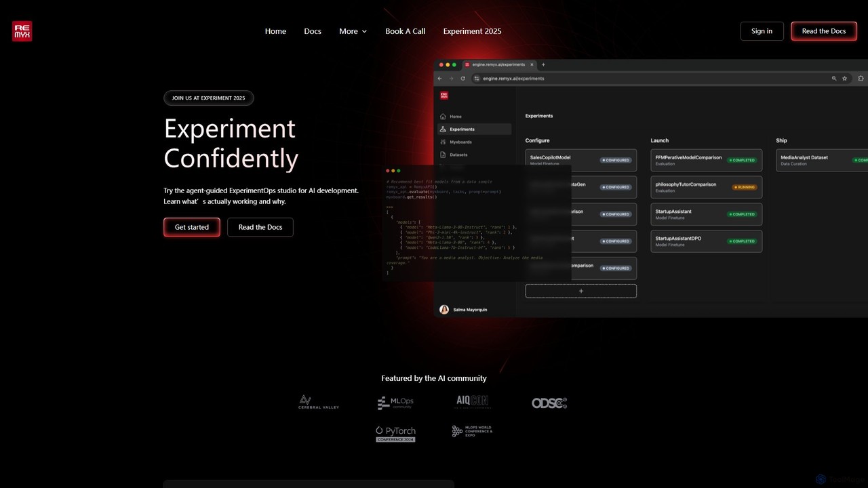868x488 pixels.
Task: Open the Home nav link
Action: (275, 31)
